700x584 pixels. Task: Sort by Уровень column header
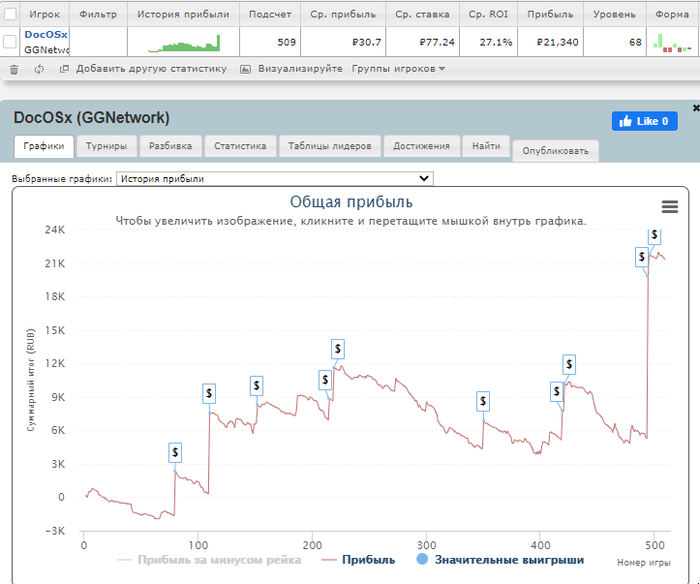tap(614, 14)
